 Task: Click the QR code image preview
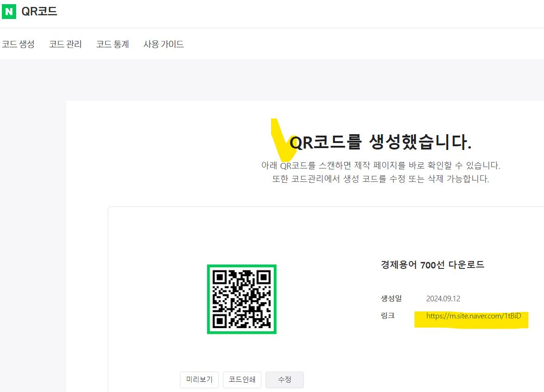pyautogui.click(x=241, y=299)
